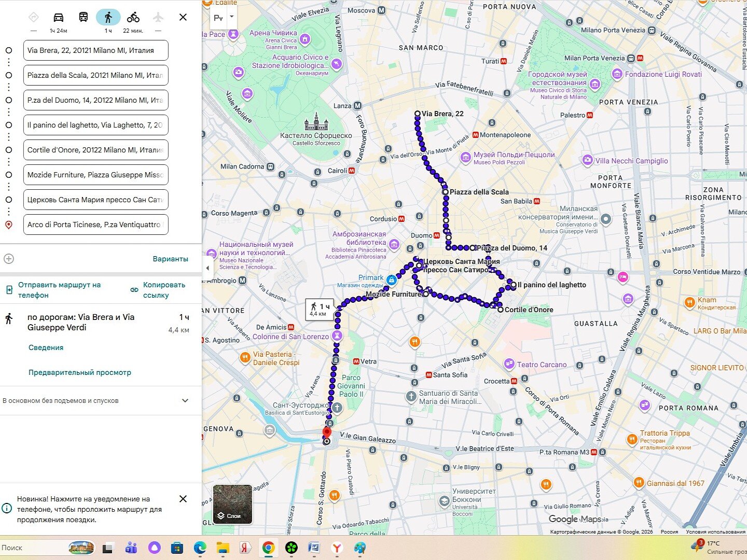Image resolution: width=747 pixels, height=560 pixels.
Task: Open the Giannasi dal 1967 restaurant marker
Action: pos(639,483)
